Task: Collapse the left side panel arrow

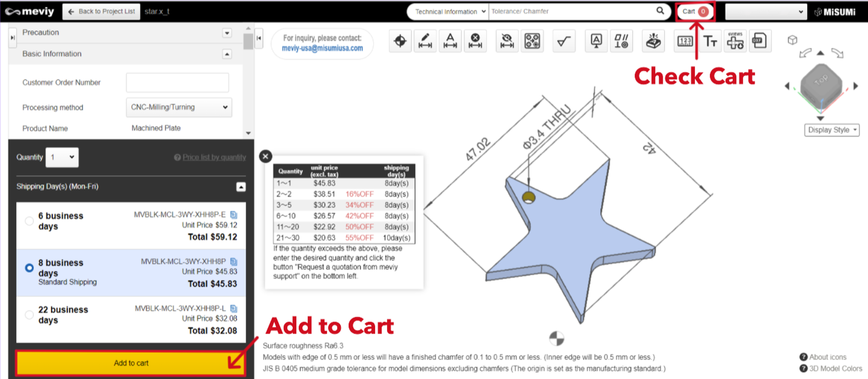Action: 259,38
